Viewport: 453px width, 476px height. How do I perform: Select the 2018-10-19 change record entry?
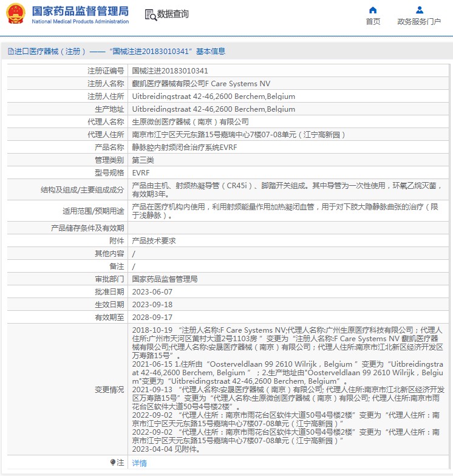pos(288,342)
